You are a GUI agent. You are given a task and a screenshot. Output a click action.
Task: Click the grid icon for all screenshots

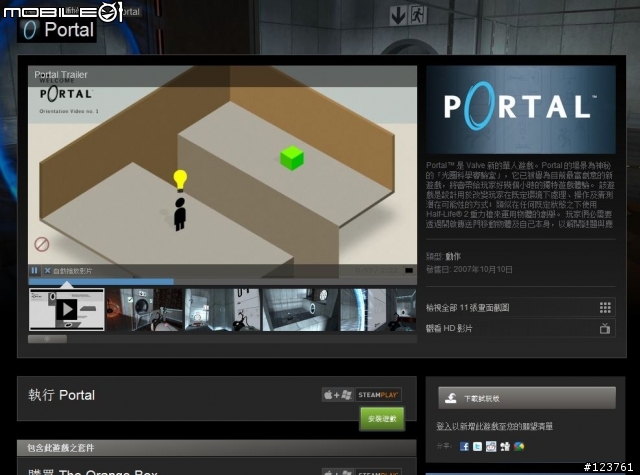[605, 308]
